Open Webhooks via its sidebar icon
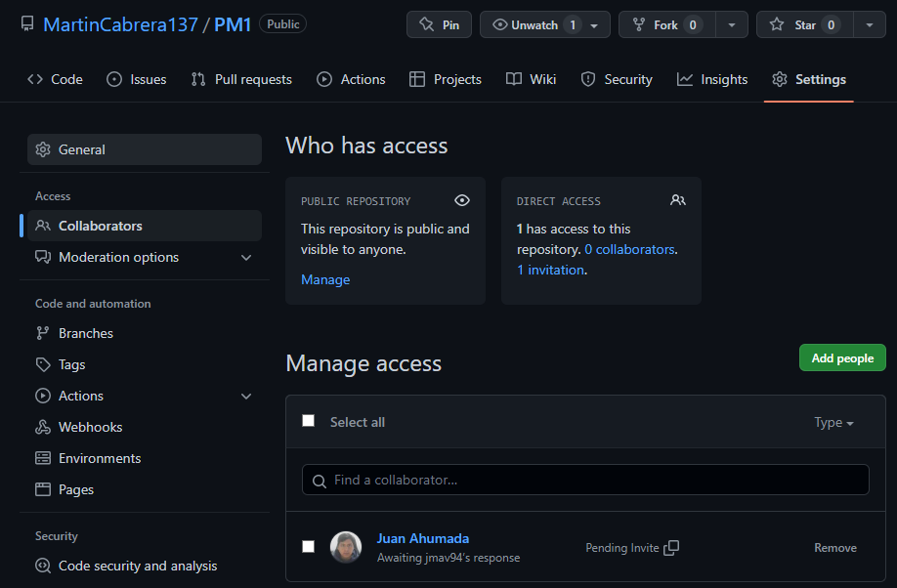 coord(43,427)
